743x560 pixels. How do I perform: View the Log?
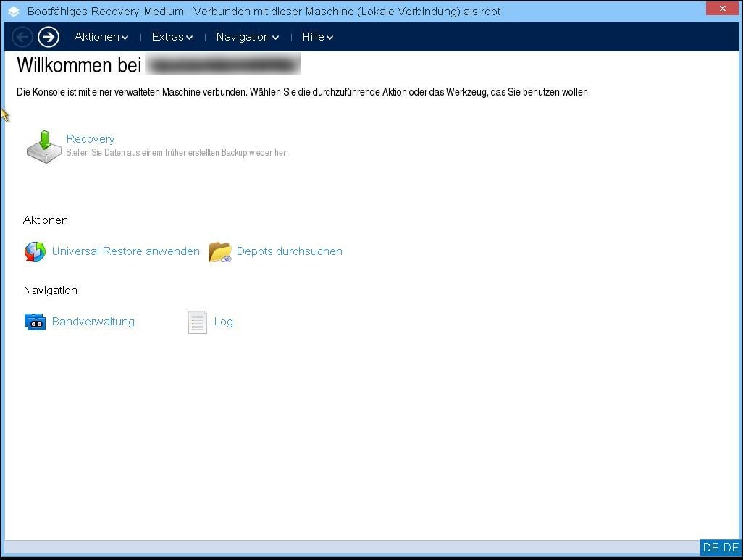pos(223,322)
